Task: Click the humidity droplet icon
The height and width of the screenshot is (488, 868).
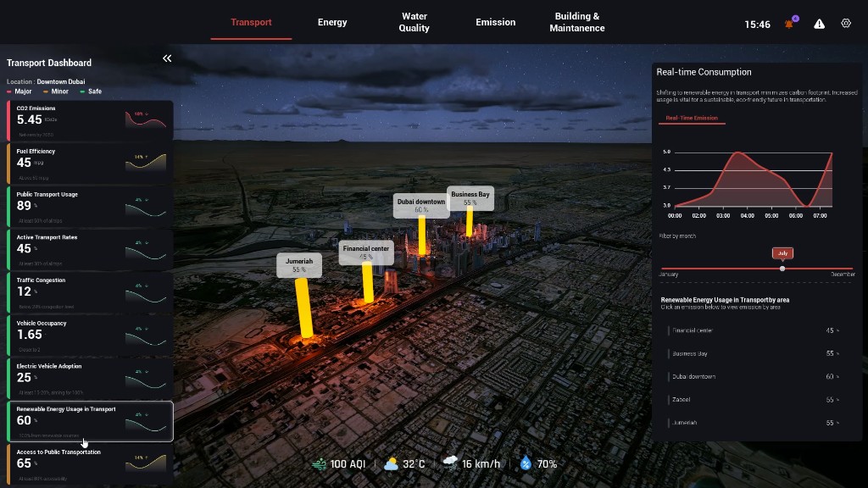Action: click(x=526, y=463)
